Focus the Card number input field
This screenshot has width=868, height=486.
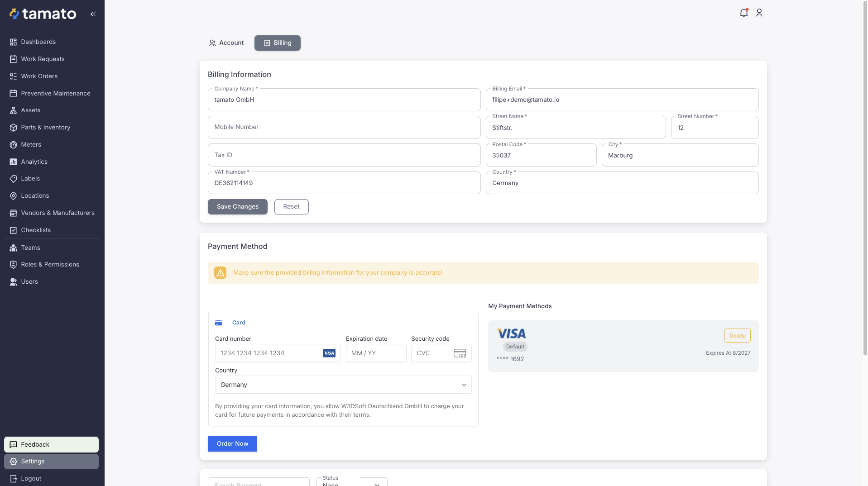click(x=269, y=353)
